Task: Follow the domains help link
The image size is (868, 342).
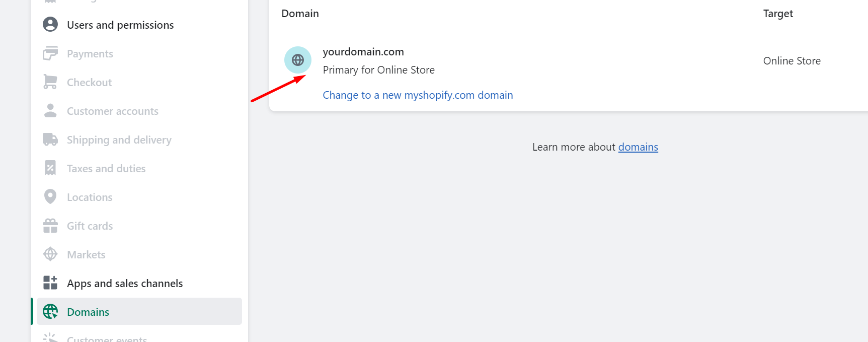Action: click(x=638, y=147)
